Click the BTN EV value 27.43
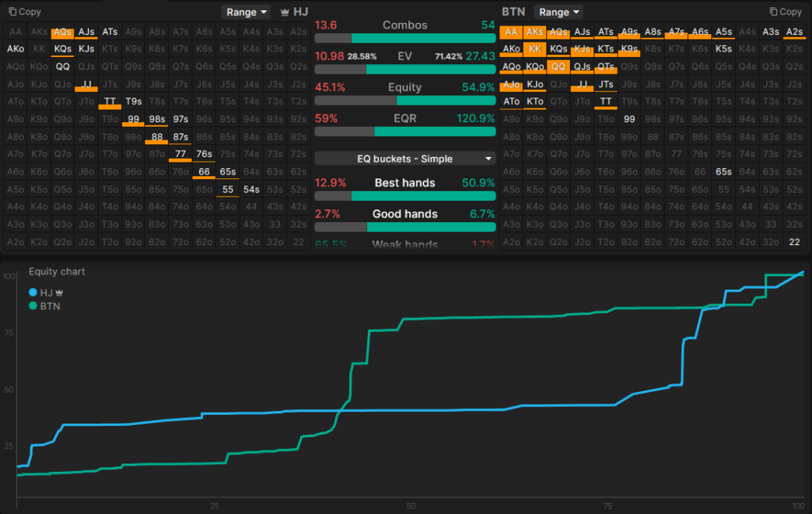 coord(480,56)
